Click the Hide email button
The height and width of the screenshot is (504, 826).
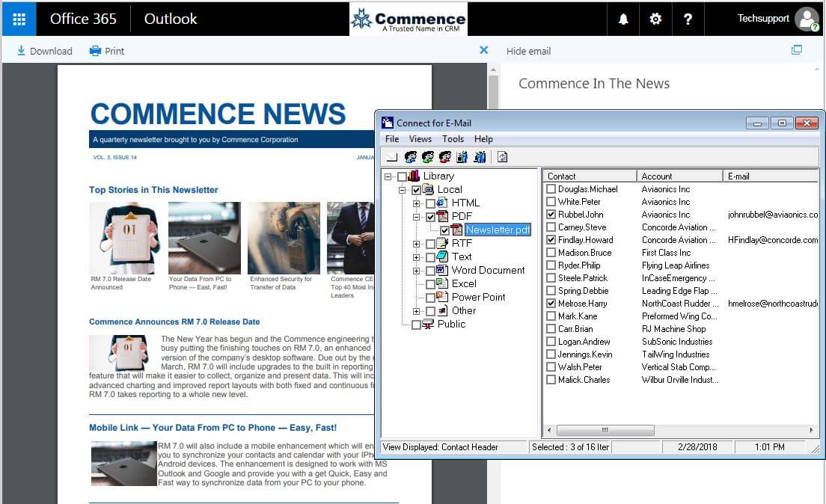tap(528, 51)
